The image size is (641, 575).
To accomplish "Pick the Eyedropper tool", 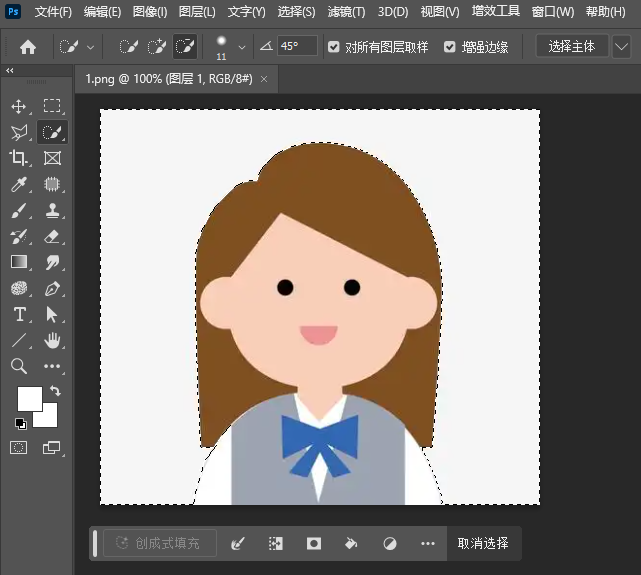I will tap(19, 184).
